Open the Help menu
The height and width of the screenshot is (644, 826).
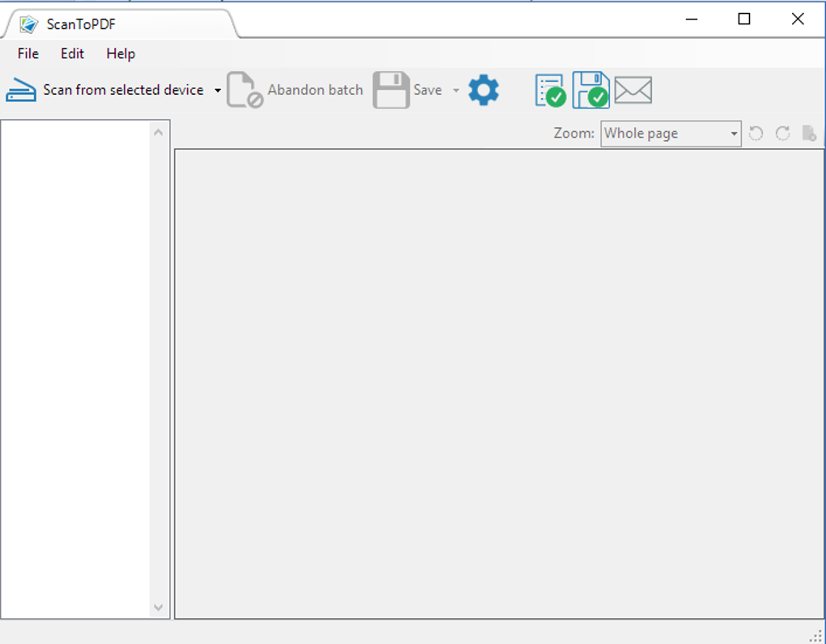pyautogui.click(x=121, y=53)
